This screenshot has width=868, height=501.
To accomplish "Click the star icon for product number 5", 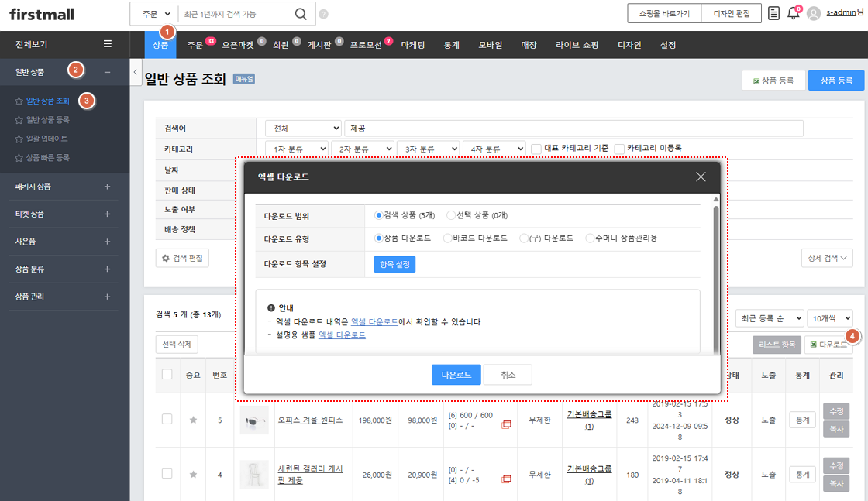I will 193,420.
